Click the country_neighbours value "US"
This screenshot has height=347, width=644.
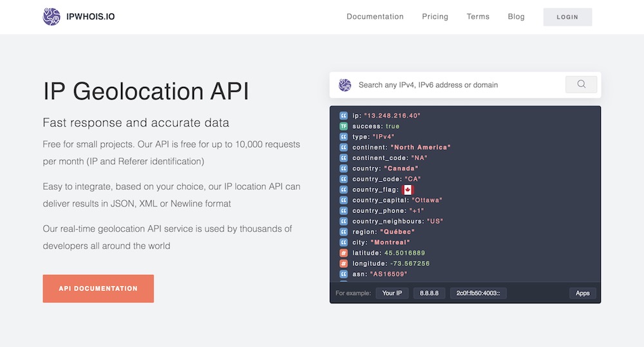point(435,221)
